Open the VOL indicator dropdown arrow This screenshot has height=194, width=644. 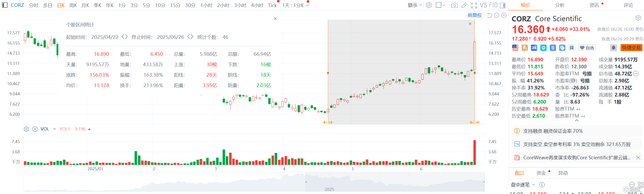pyautogui.click(x=54, y=129)
